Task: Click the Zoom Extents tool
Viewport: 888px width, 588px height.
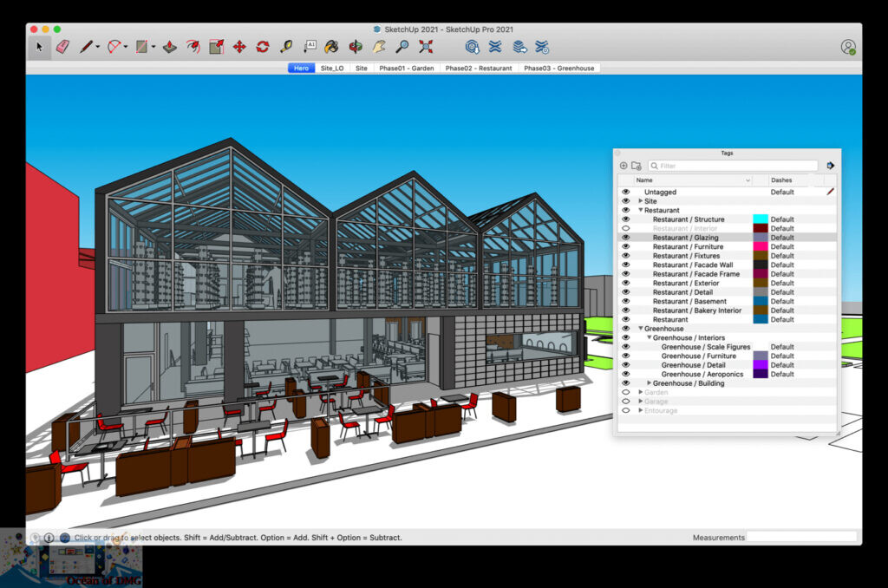Action: point(426,47)
